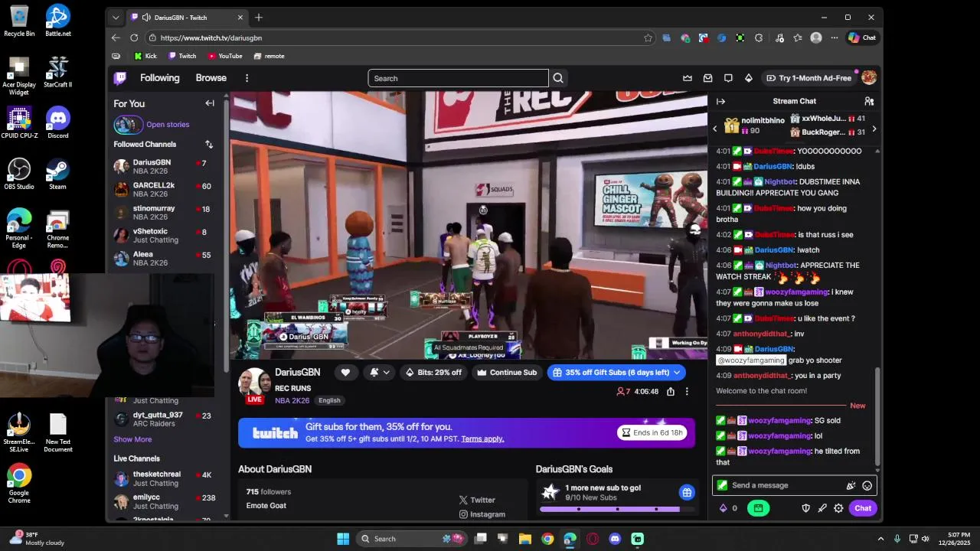
Task: Open GARCELL2k followed channel
Action: 164,189
